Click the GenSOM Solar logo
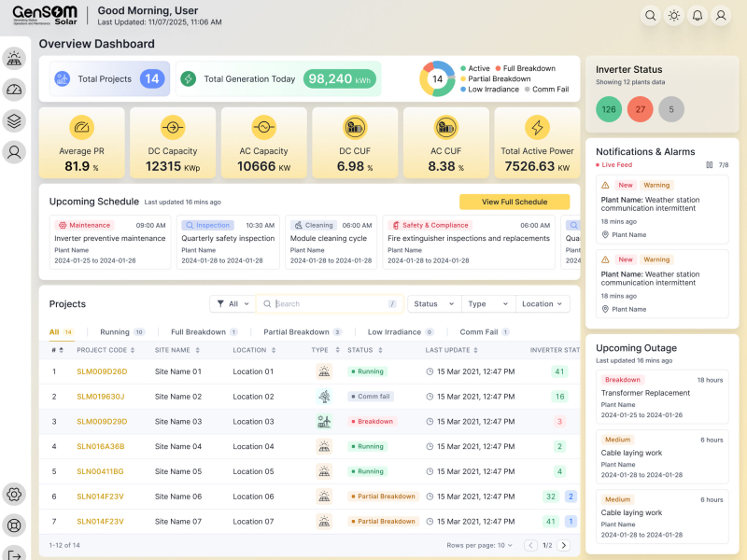 pos(45,15)
